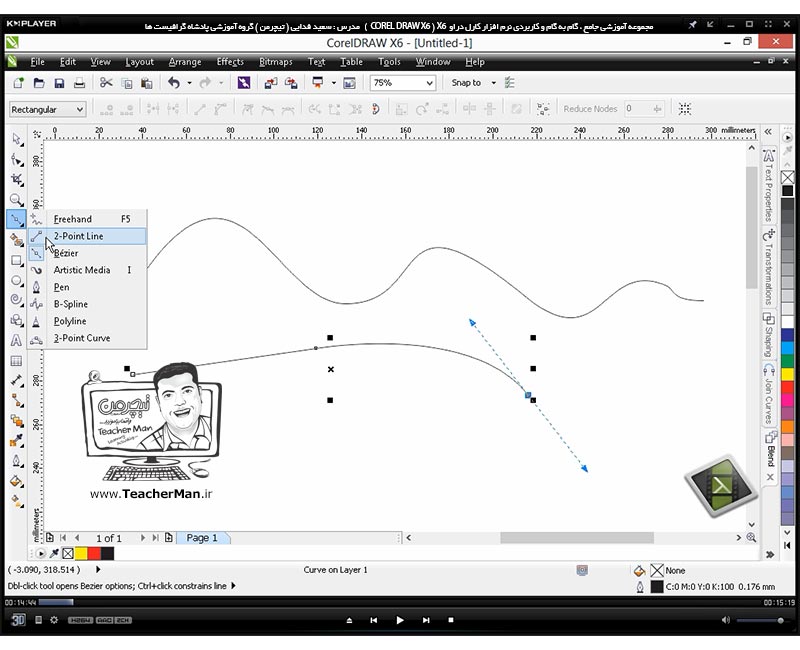Select the Ellipse tool
The image size is (800, 650).
click(x=16, y=281)
